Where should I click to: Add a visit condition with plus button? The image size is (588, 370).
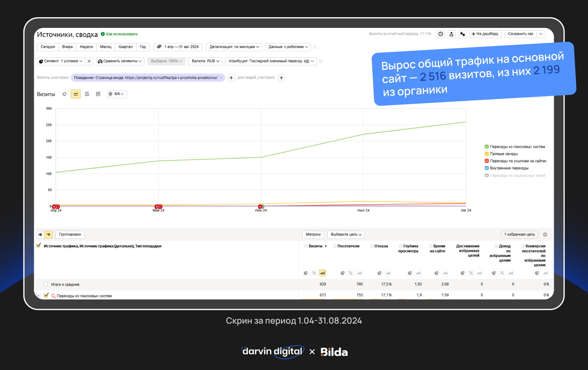tap(231, 78)
